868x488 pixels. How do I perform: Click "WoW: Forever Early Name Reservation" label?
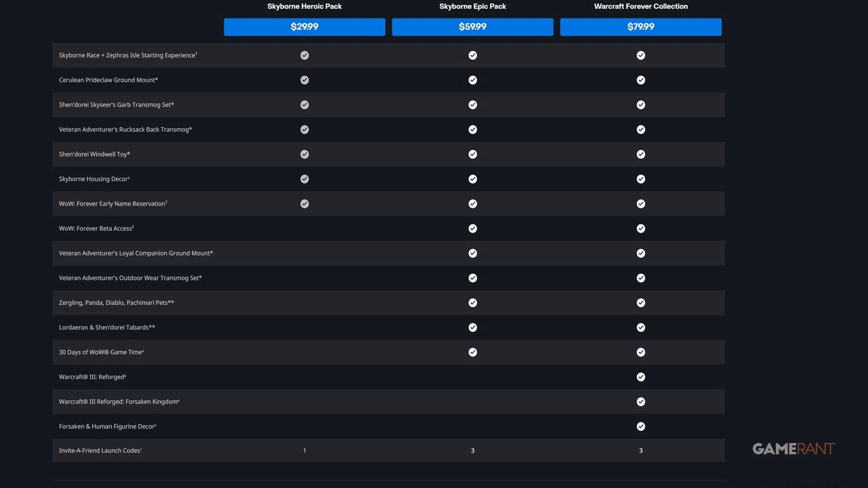(x=113, y=204)
